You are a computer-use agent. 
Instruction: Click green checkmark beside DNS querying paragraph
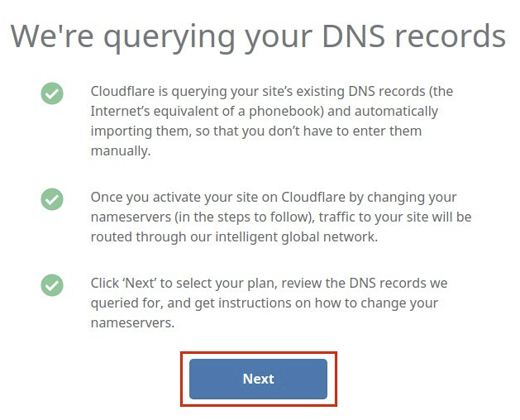52,93
